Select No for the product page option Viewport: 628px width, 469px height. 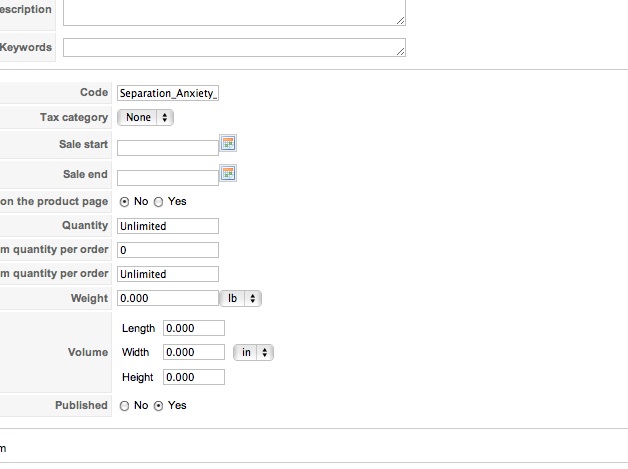(125, 202)
